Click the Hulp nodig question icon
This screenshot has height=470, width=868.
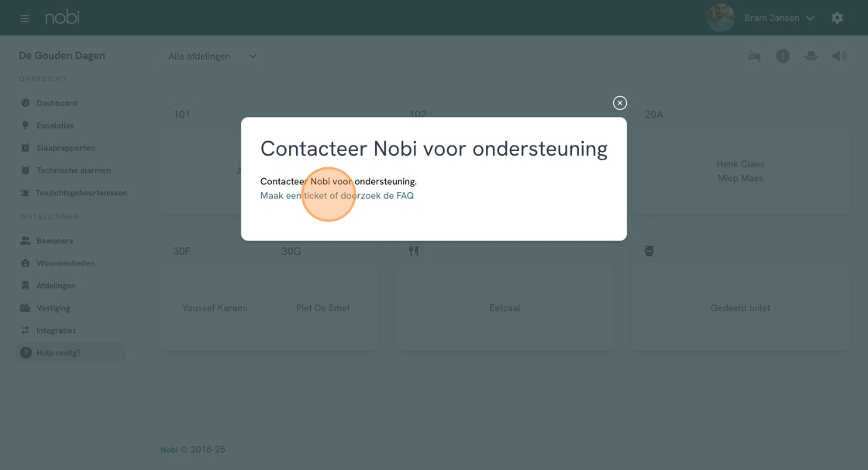(26, 353)
